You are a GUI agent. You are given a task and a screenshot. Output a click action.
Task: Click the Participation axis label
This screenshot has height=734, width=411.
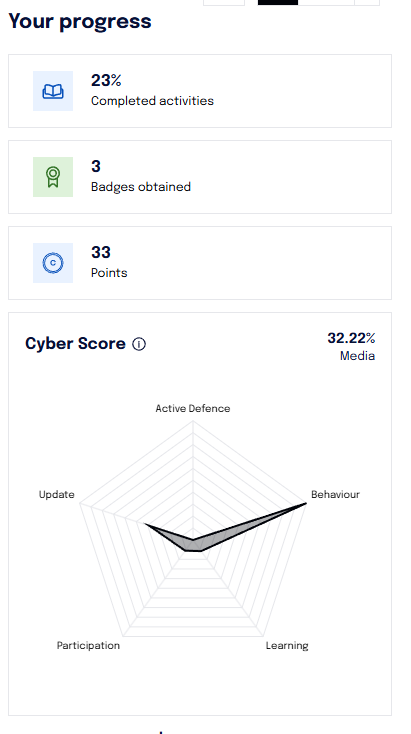[88, 646]
